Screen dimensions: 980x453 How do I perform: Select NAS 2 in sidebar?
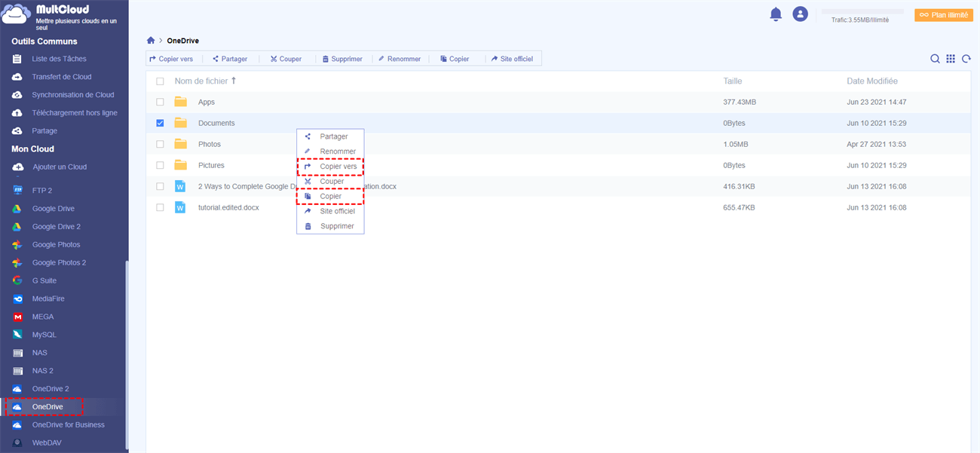(43, 371)
